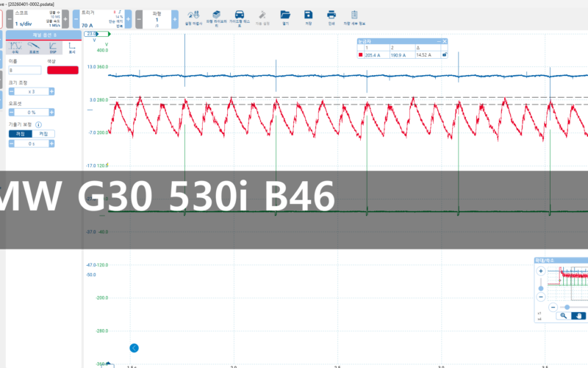Click the print icon
The image size is (588, 368).
coord(331,15)
